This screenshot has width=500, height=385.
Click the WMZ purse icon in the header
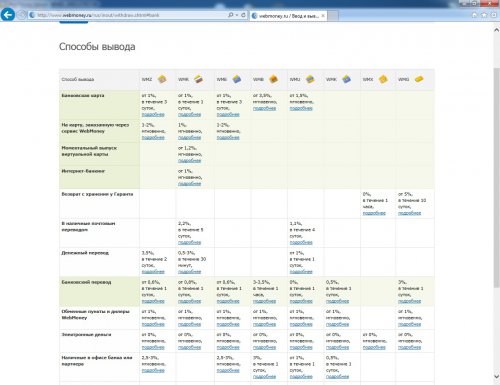[x=162, y=79]
